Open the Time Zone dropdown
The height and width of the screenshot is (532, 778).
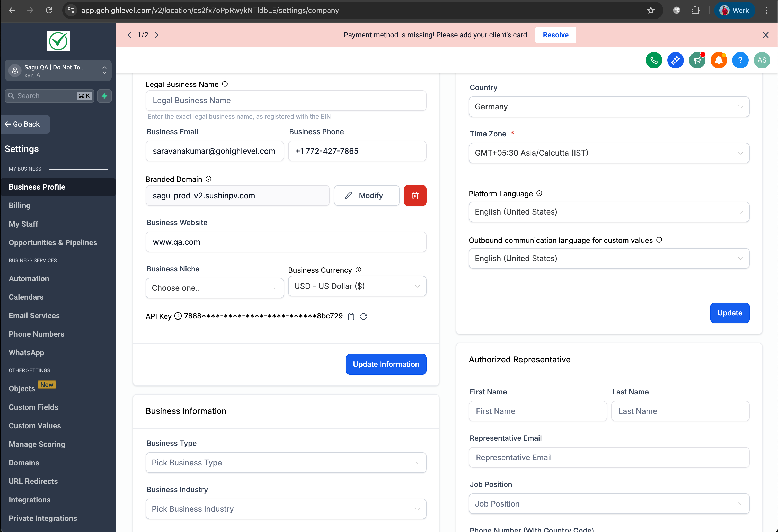609,153
